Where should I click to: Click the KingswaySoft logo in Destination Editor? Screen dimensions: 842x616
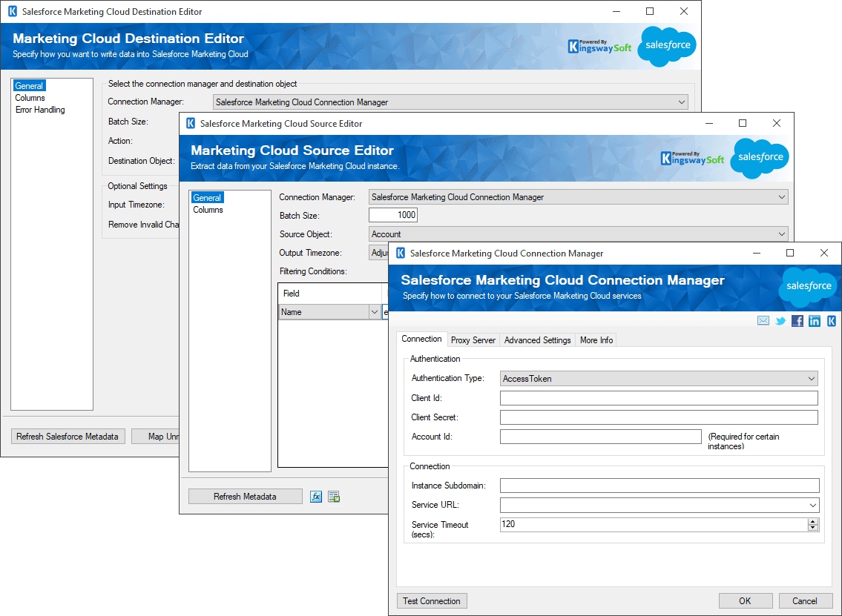click(600, 47)
